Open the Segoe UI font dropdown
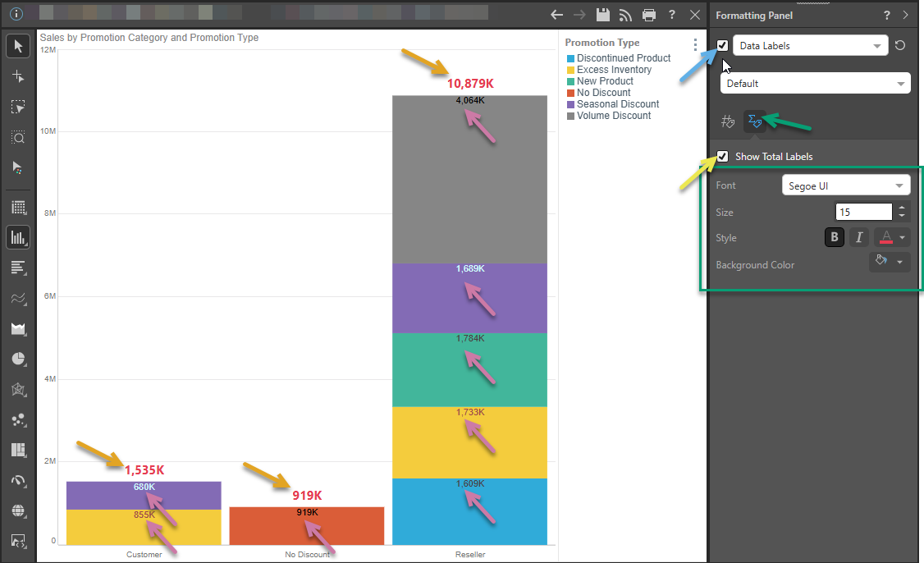The image size is (924, 563). coord(845,185)
